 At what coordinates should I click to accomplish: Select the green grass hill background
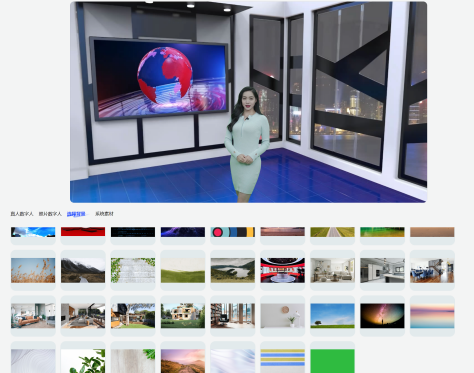183,270
